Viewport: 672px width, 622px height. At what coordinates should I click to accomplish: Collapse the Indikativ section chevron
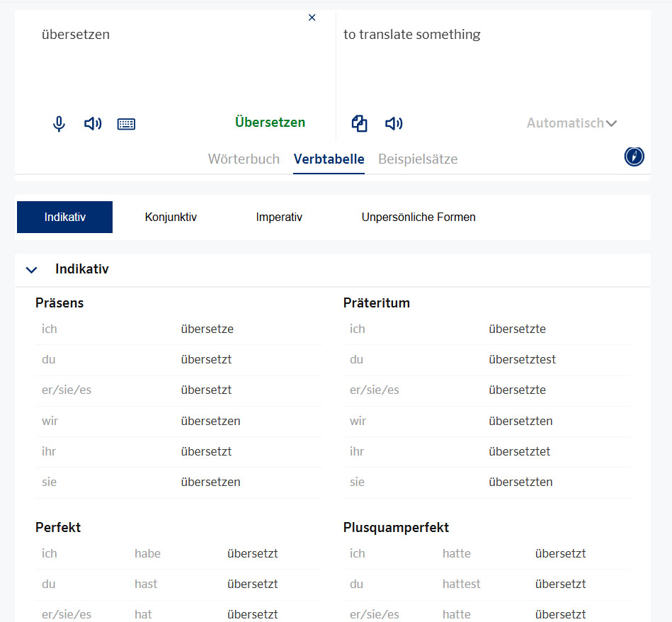point(31,270)
